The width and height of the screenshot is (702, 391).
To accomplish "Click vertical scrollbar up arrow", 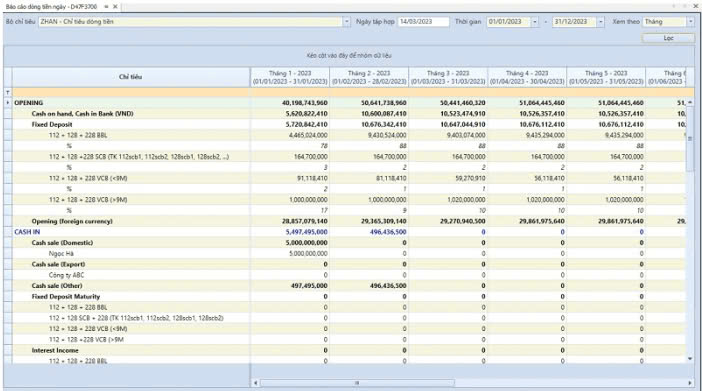I will click(x=690, y=103).
